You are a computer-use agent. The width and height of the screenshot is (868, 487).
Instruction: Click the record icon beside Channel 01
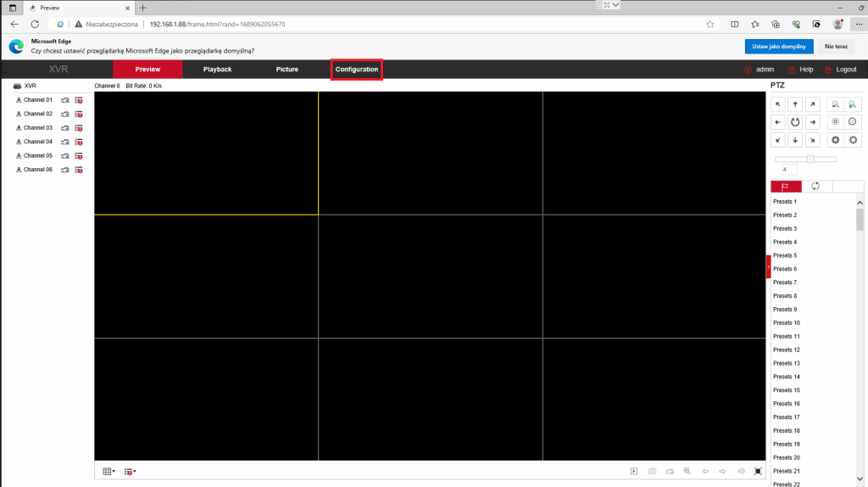[x=65, y=100]
